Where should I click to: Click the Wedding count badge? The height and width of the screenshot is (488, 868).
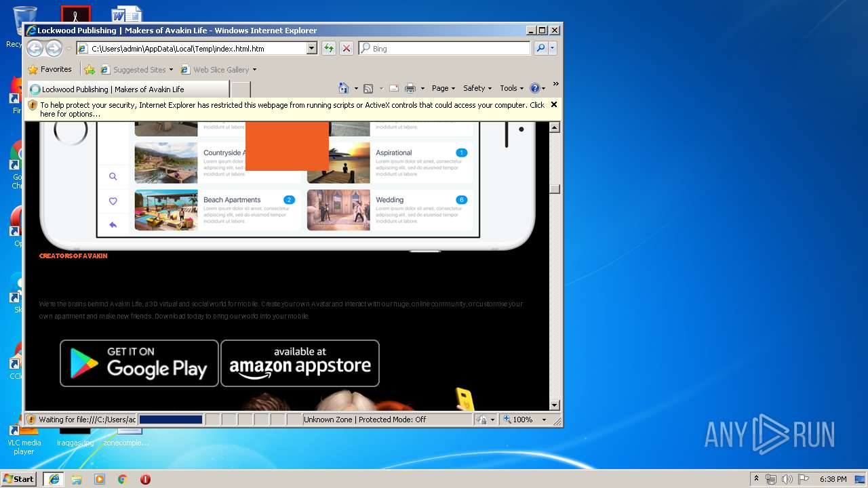click(462, 200)
